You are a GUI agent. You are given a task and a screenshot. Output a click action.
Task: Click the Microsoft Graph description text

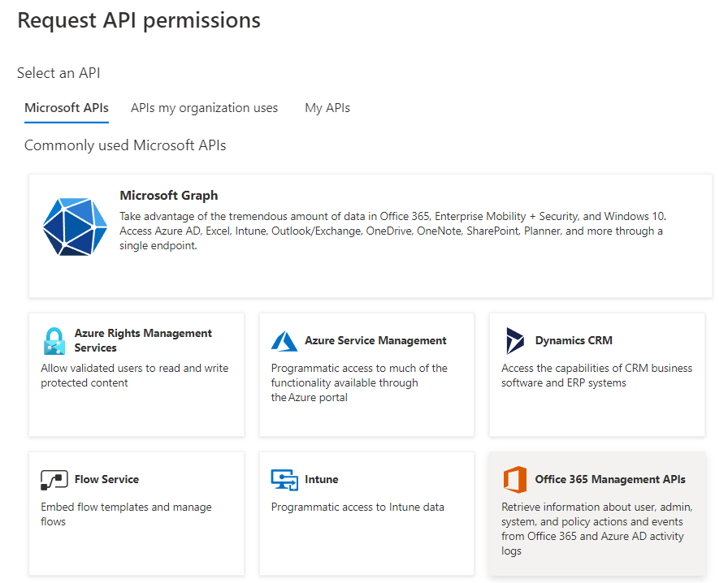point(392,231)
